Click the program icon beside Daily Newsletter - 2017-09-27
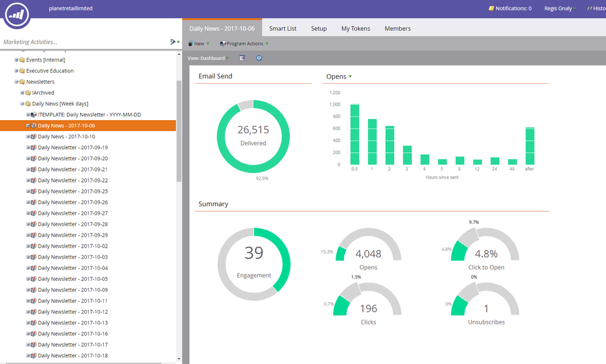 click(x=33, y=213)
